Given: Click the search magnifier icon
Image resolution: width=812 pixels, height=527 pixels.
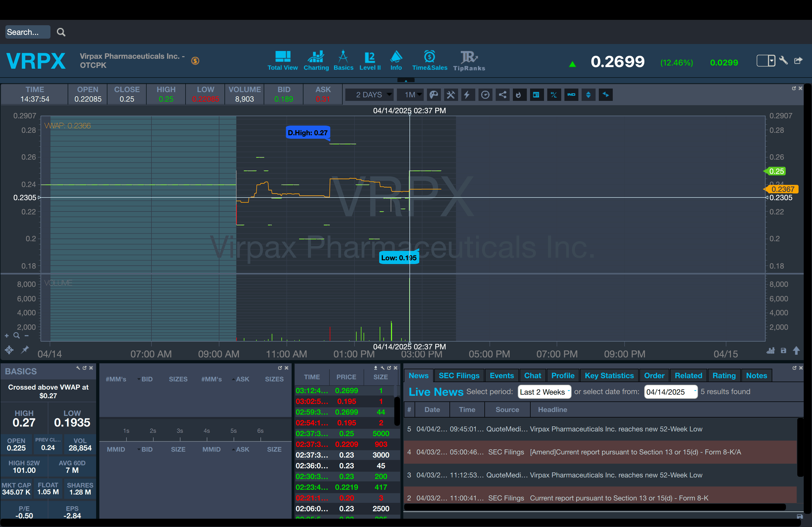Looking at the screenshot, I should coord(61,32).
